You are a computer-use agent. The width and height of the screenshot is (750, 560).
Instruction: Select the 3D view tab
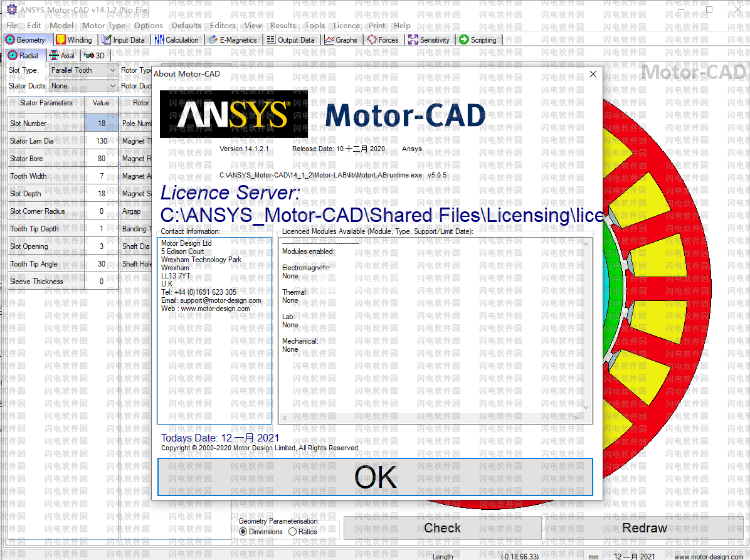(94, 55)
